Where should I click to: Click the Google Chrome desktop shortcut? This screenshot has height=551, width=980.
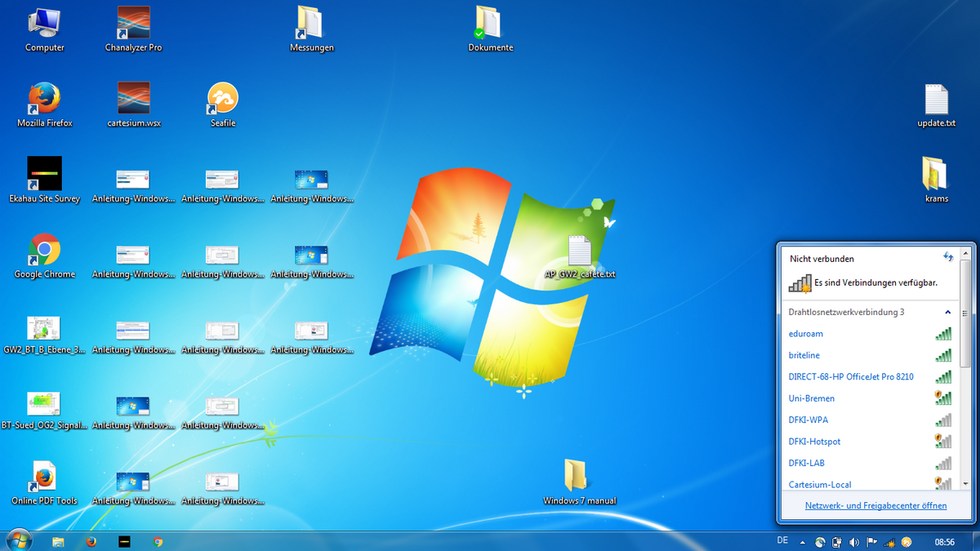tap(44, 251)
